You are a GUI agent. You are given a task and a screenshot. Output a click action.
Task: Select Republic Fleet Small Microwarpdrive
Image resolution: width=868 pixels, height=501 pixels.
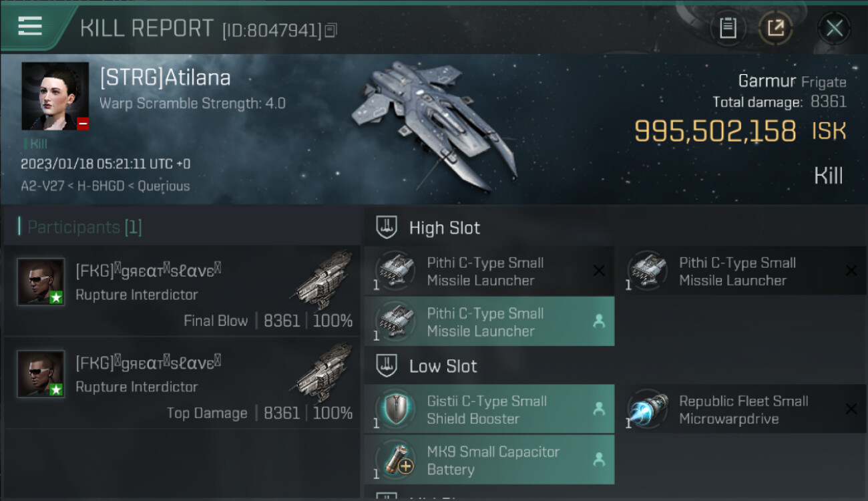[x=742, y=409]
